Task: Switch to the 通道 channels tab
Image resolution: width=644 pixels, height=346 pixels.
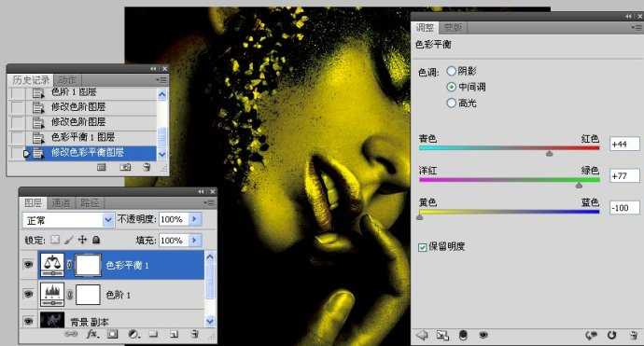Action: (62, 202)
